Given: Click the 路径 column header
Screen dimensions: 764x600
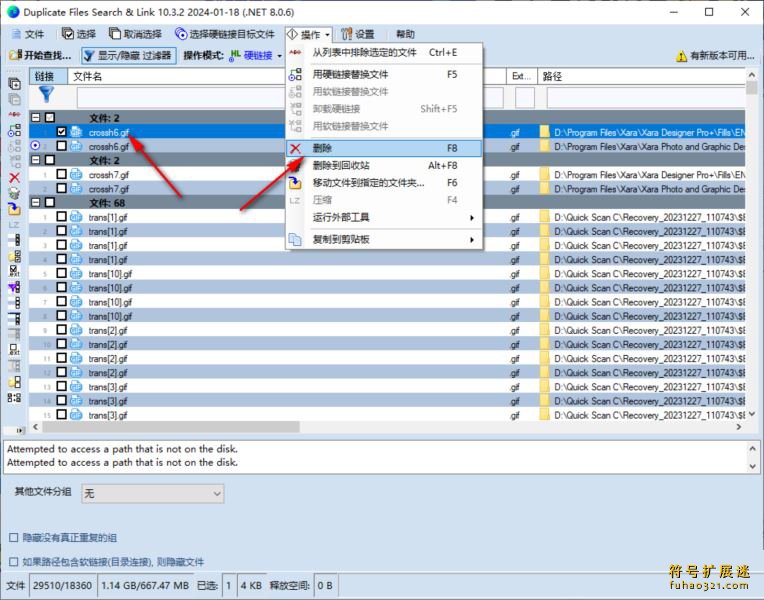Looking at the screenshot, I should pos(641,77).
